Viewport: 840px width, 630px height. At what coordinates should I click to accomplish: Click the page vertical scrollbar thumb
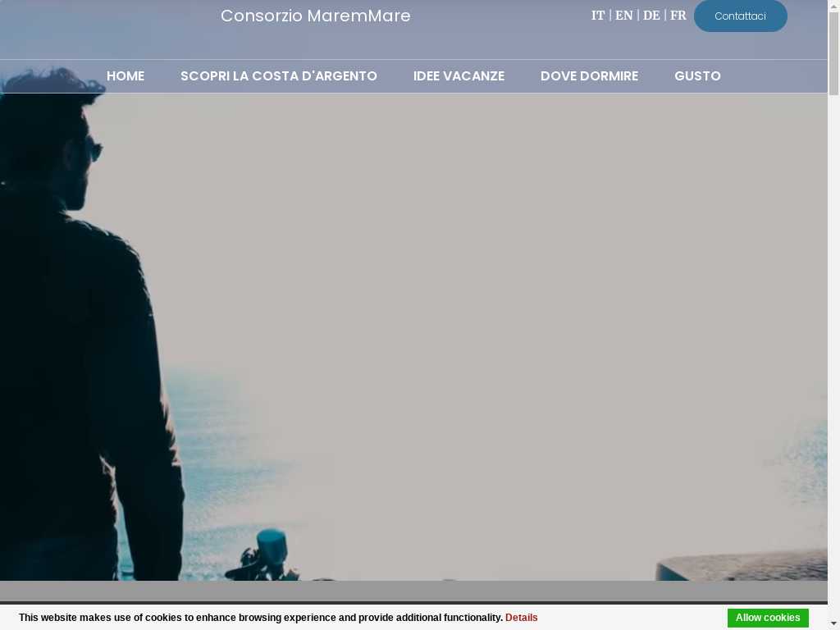pyautogui.click(x=834, y=52)
